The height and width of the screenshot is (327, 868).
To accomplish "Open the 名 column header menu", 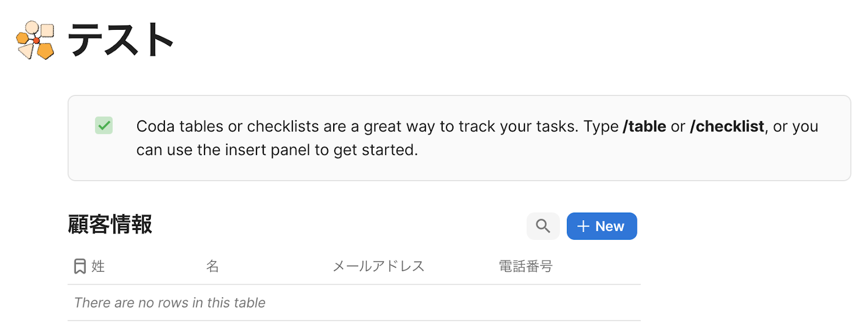I will (x=212, y=266).
